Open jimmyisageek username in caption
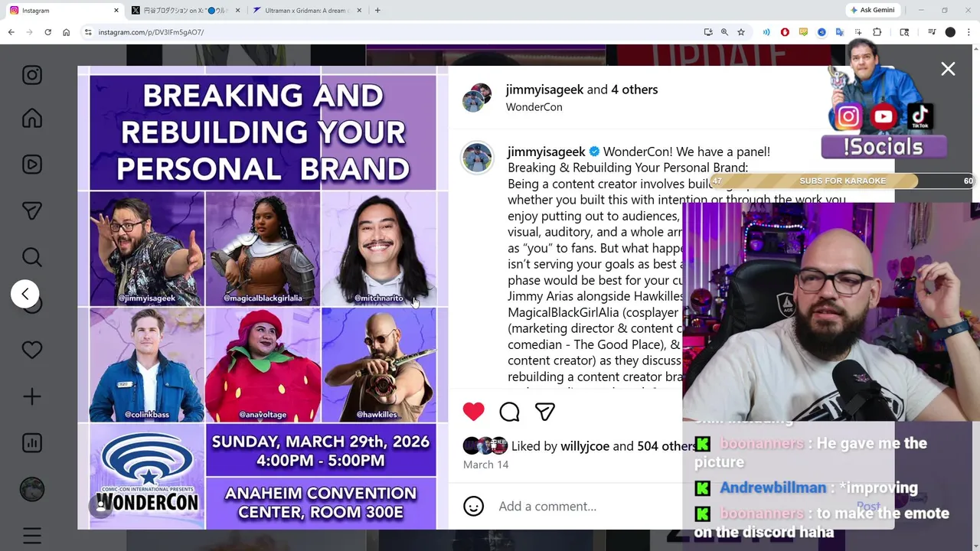This screenshot has height=551, width=980. click(546, 152)
